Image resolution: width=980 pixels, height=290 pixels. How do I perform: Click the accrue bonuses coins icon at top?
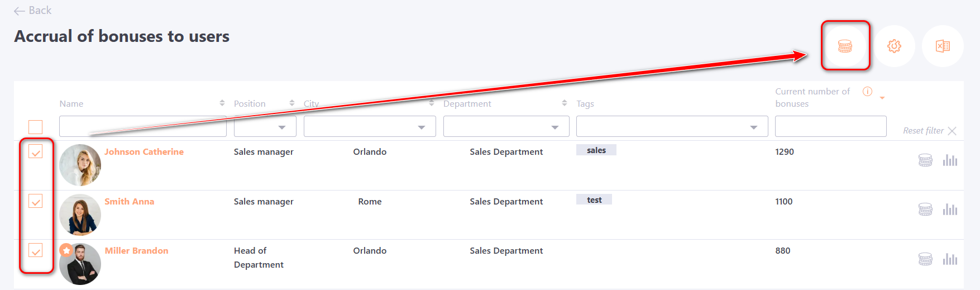point(845,46)
